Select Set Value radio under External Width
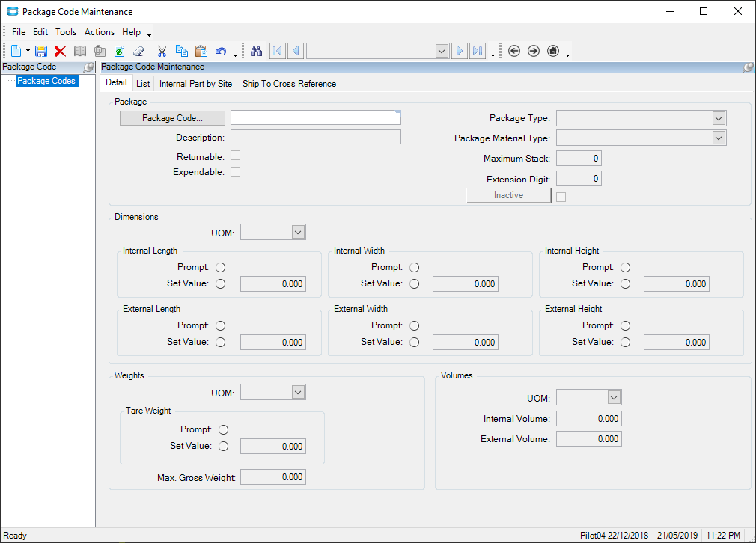Image resolution: width=756 pixels, height=543 pixels. 414,342
